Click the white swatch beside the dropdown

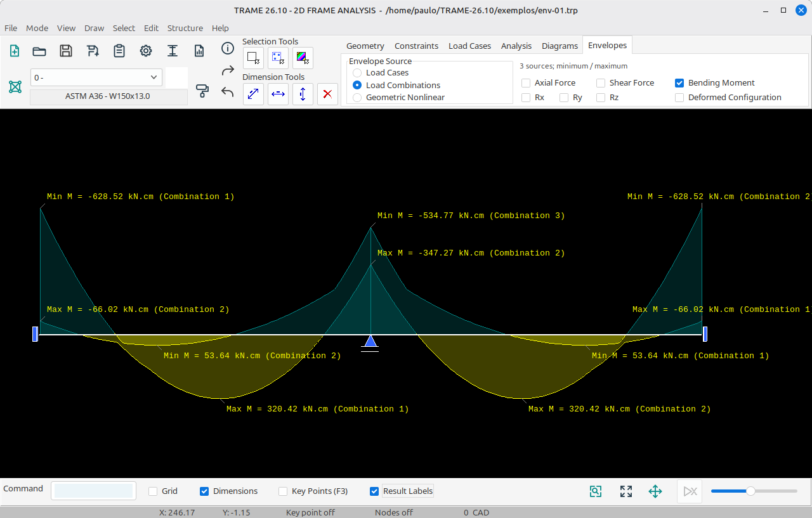click(x=176, y=77)
